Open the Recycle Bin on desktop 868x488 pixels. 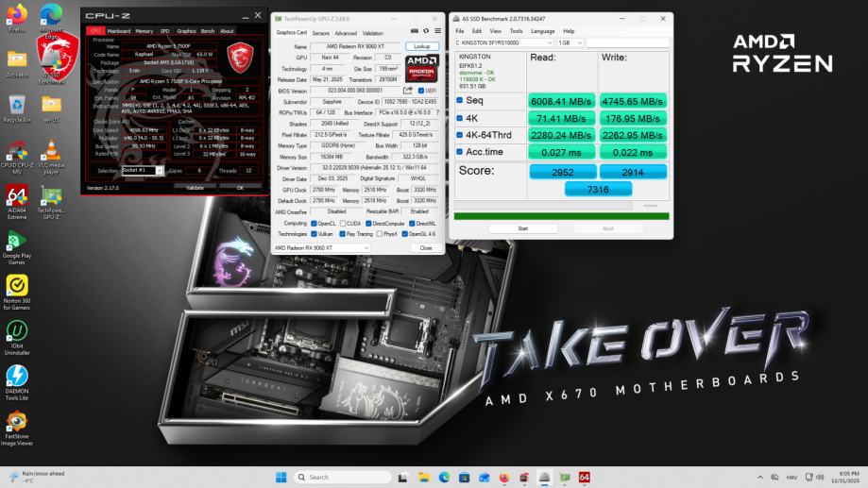coord(17,109)
